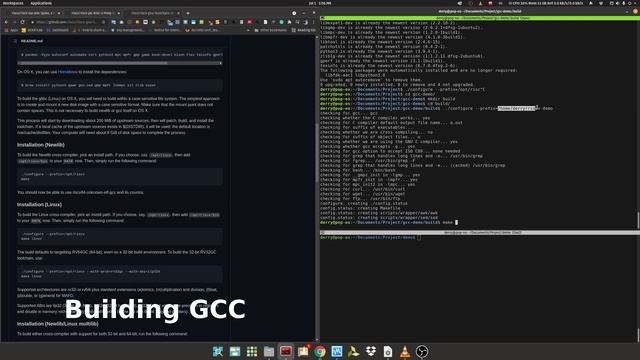This screenshot has width=640, height=360.
Task: Expand the hidden bookmarks overflow chevron
Action: (248, 30)
